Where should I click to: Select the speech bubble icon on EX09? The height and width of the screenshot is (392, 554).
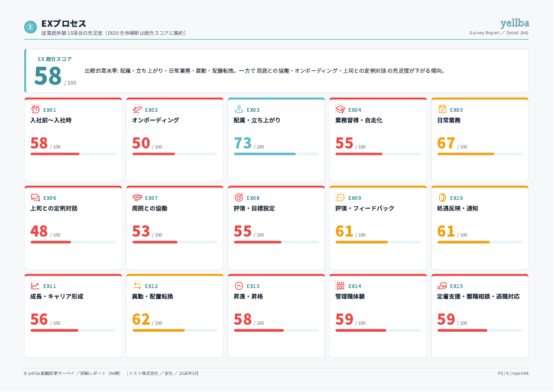pyautogui.click(x=340, y=197)
